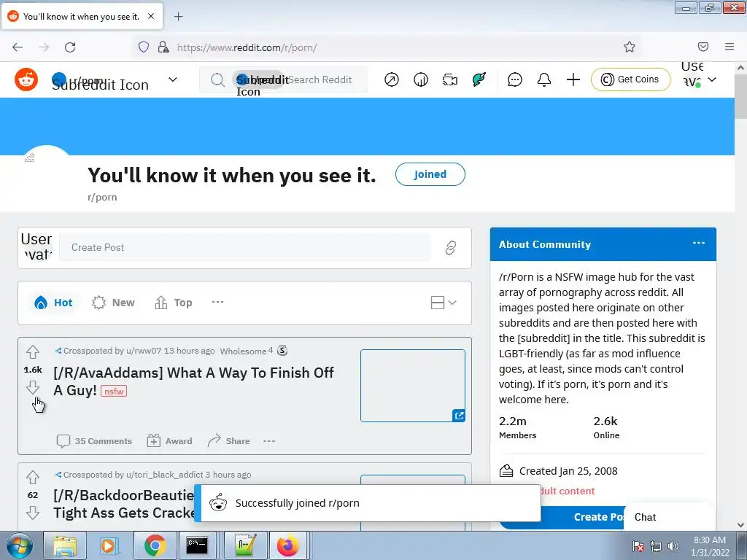Click the Create Post input field

click(x=244, y=248)
